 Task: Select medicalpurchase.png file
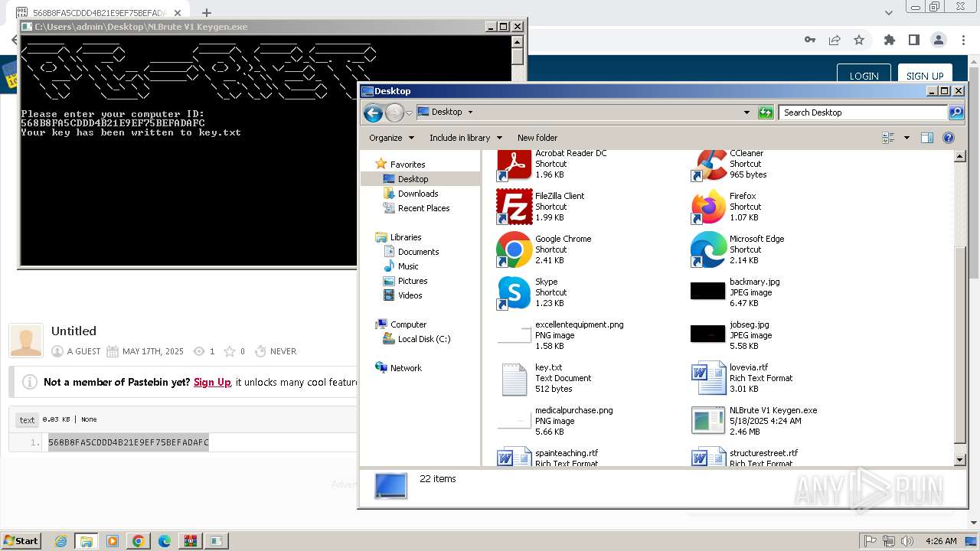(x=514, y=420)
